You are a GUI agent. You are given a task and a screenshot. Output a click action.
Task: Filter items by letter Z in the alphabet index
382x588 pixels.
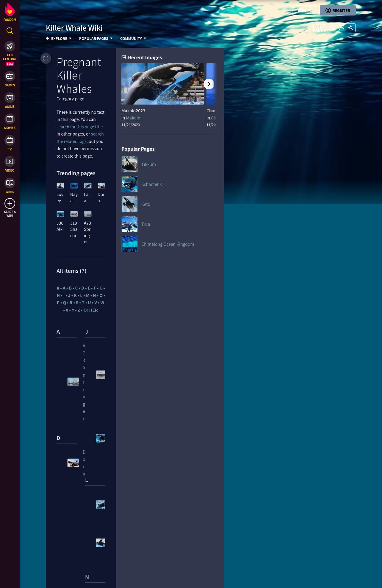click(79, 310)
